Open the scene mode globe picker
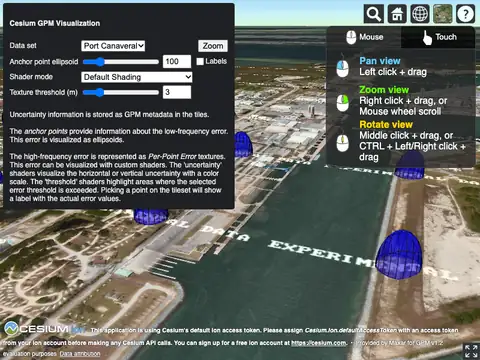The height and width of the screenshot is (360, 480). (420, 14)
